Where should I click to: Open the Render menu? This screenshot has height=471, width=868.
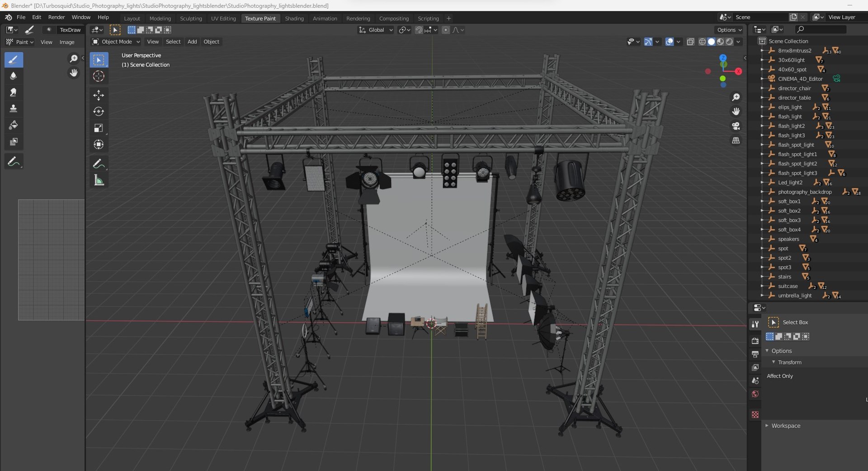(57, 17)
